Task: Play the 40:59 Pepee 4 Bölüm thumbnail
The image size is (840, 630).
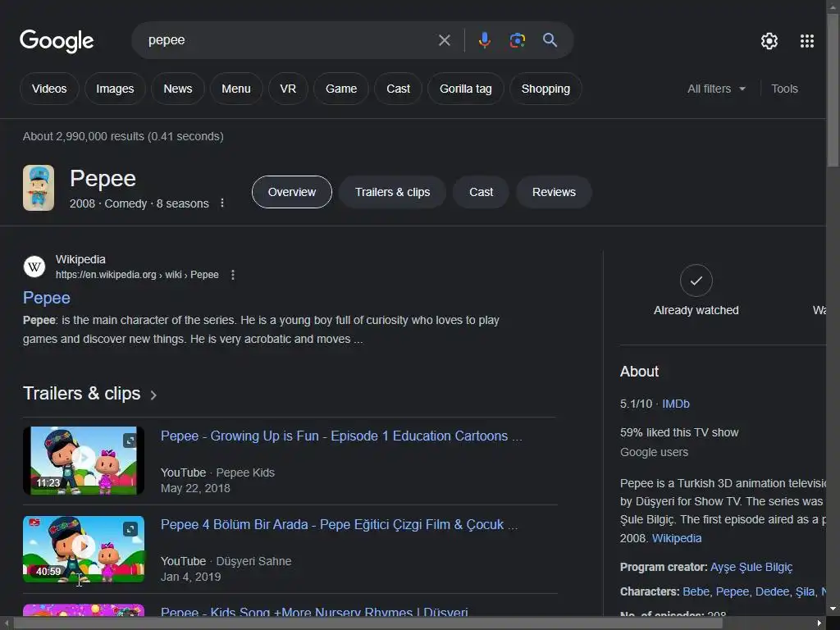Action: 84,549
